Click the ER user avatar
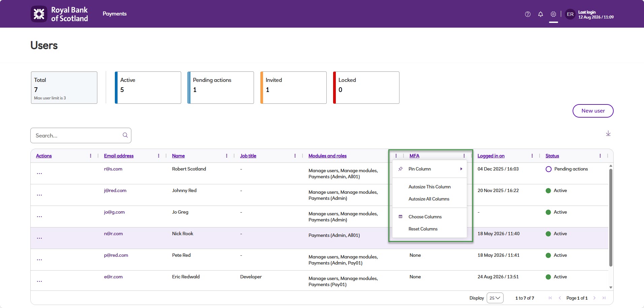Screen dimensions: 644x308 click(x=570, y=14)
